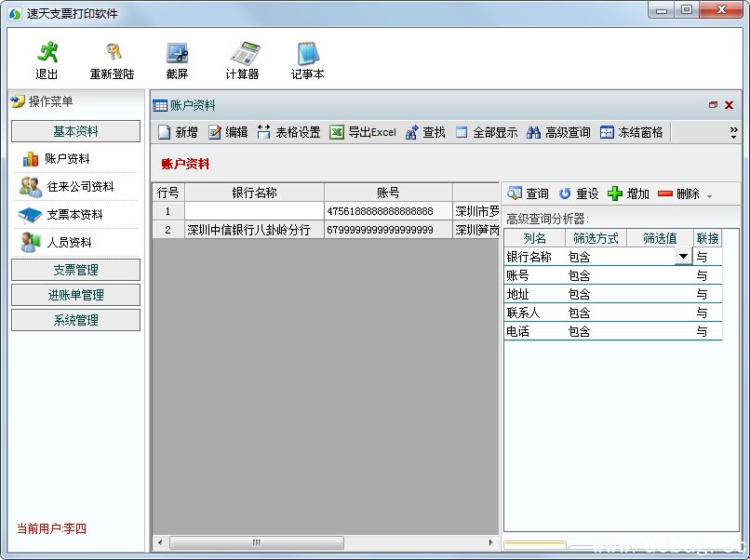Select 往来公司资料 in the sidebar
This screenshot has height=560, width=750.
[x=79, y=187]
